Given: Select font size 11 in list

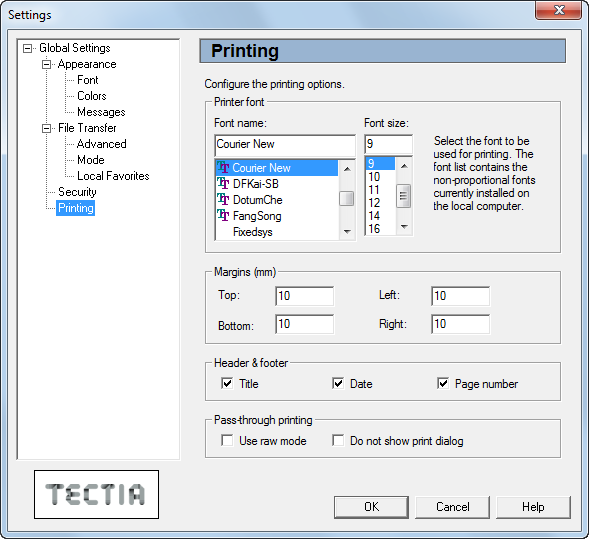Looking at the screenshot, I should 381,190.
